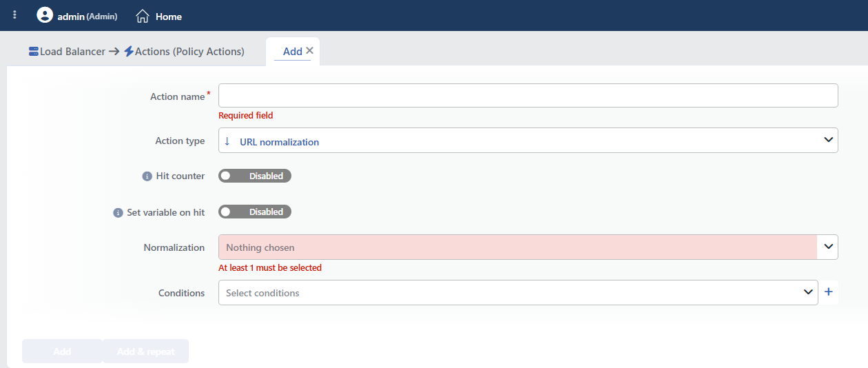The image size is (868, 368).
Task: Click the Hit counter label text
Action: point(180,176)
